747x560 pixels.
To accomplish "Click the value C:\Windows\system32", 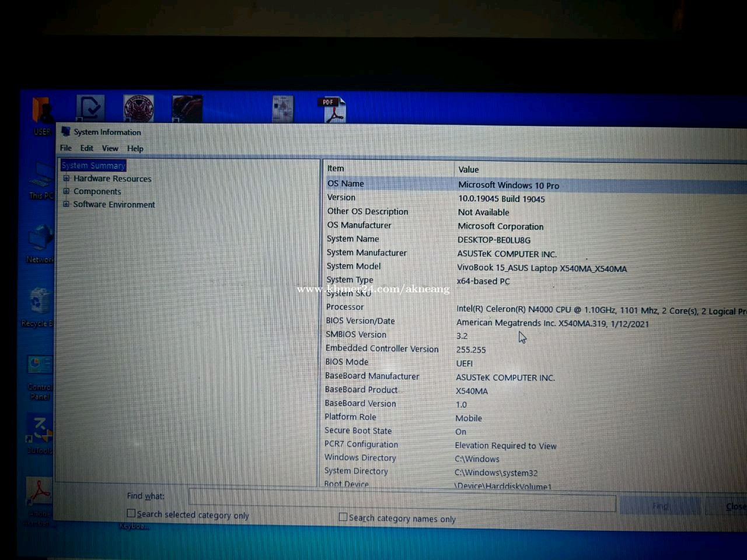I will point(496,473).
